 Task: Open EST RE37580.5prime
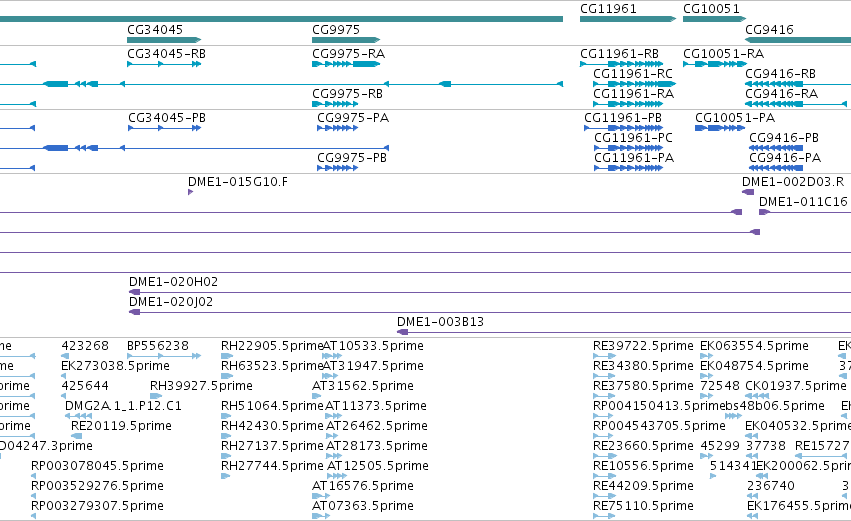point(643,386)
